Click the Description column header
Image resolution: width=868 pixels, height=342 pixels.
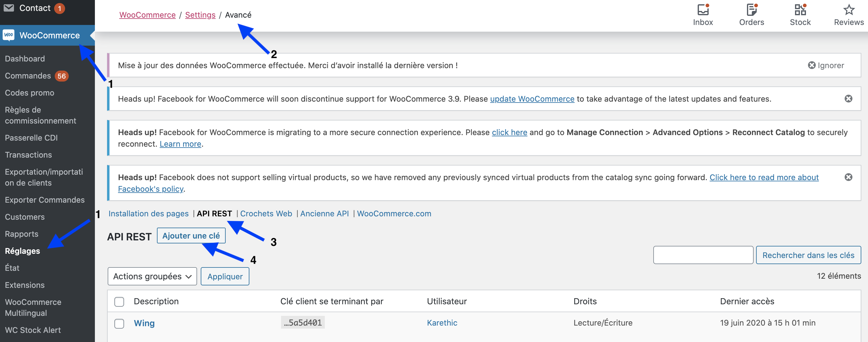pos(156,301)
